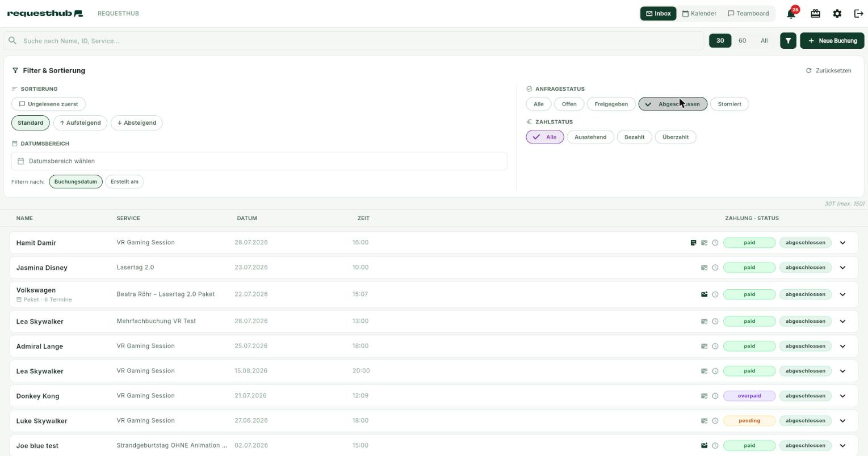Viewport: 868px width, 456px height.
Task: Click the clock icon in Donkey Kong's row
Action: (x=715, y=396)
